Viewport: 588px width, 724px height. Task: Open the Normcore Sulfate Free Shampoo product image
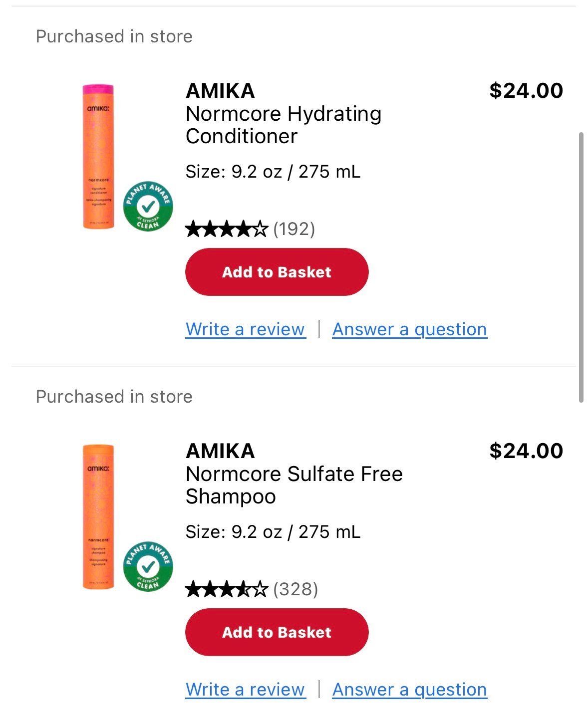click(x=98, y=517)
